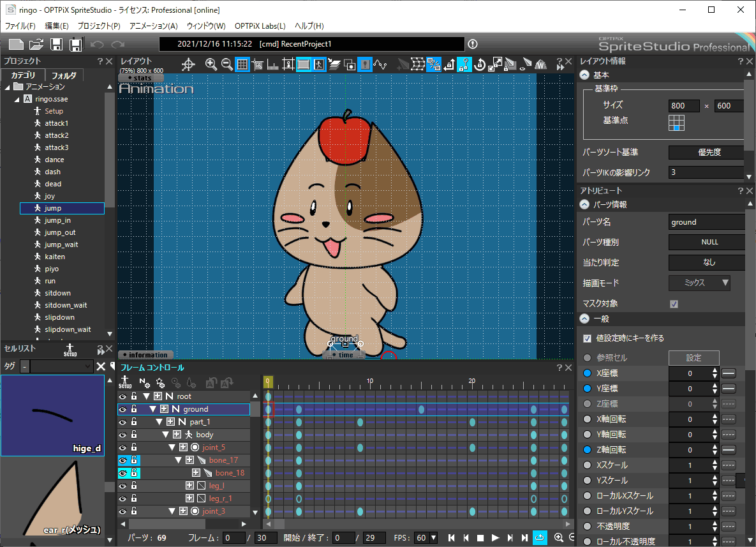Click the mesh deform grid icon
The width and height of the screenshot is (756, 547).
(417, 64)
